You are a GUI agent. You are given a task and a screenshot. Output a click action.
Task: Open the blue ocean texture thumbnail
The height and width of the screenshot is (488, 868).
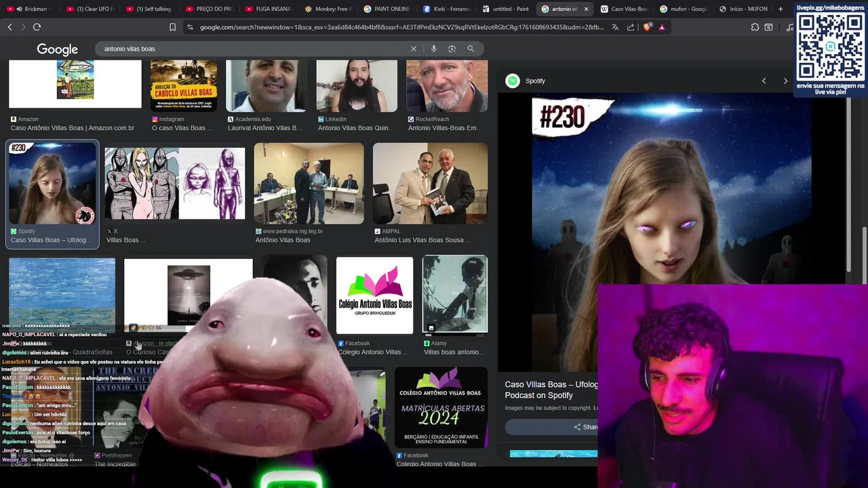click(62, 290)
